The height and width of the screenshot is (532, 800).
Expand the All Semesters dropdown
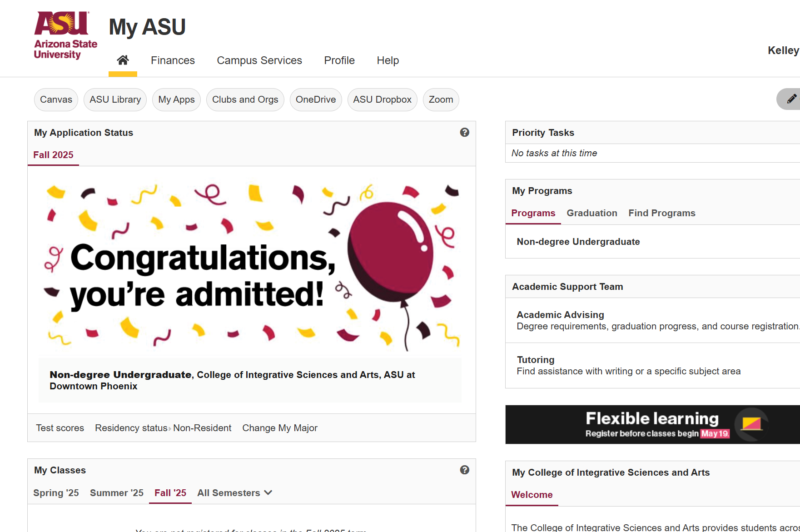tap(234, 493)
